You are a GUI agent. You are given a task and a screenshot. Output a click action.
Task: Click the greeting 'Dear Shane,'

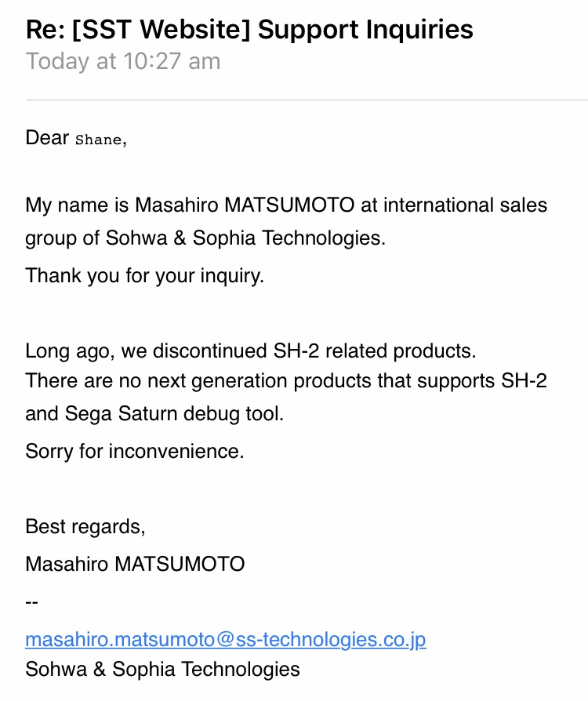tap(76, 138)
